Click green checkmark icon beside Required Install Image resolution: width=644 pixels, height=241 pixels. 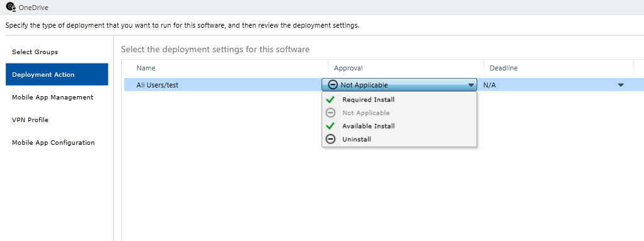coord(330,99)
